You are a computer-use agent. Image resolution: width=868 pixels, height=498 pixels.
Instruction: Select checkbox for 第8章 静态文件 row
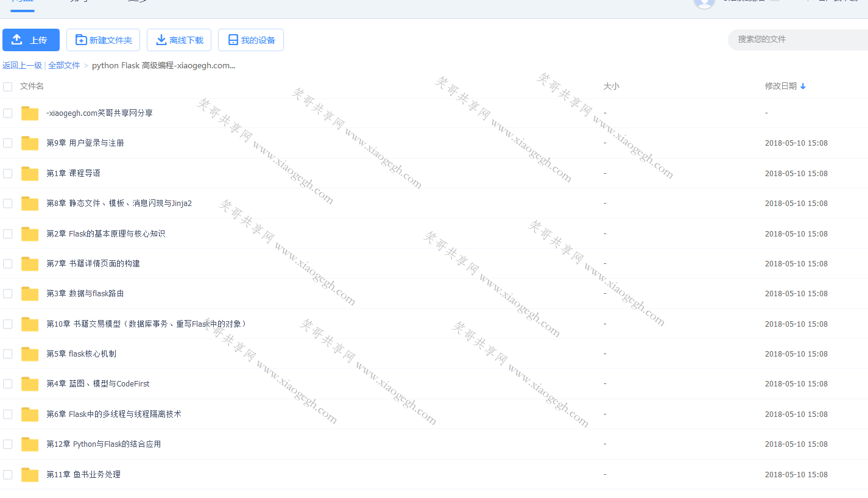tap(7, 203)
